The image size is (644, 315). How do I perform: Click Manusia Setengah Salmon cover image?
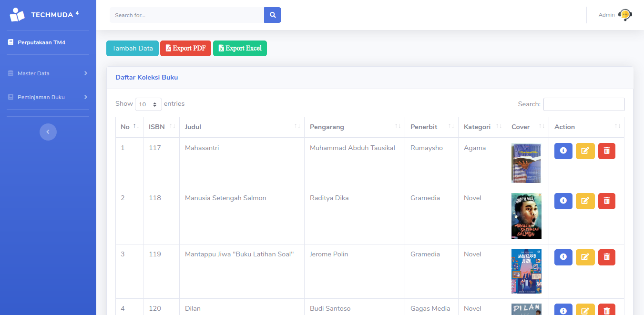(526, 216)
